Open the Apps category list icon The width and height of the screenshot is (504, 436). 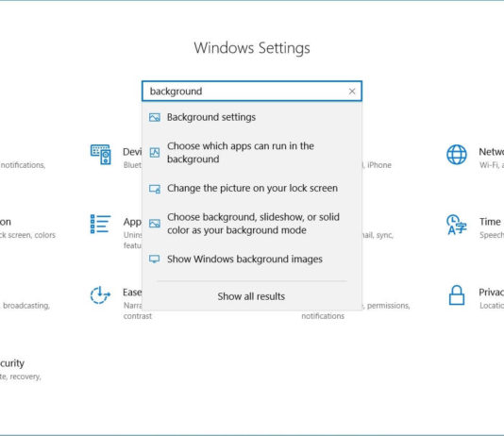point(100,224)
